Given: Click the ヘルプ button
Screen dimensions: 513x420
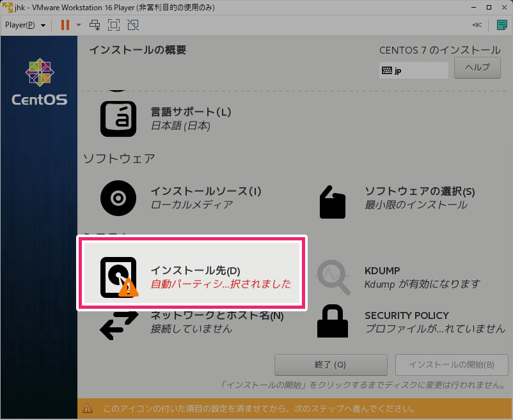Looking at the screenshot, I should [477, 68].
